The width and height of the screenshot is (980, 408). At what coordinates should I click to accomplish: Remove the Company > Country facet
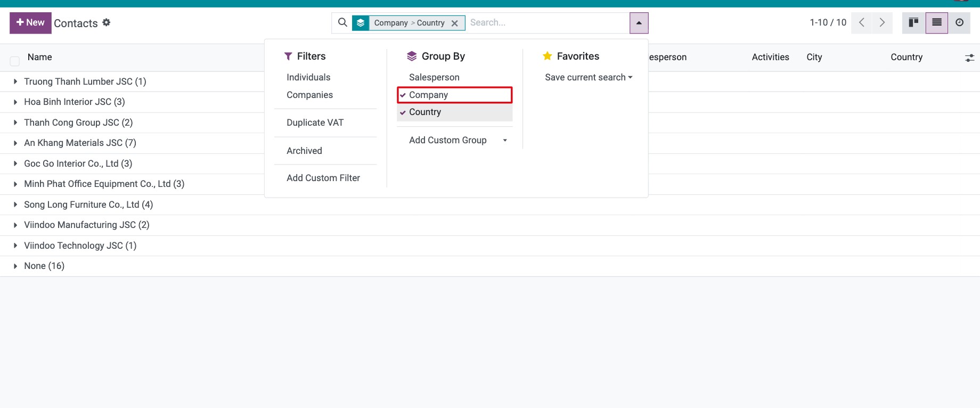pos(454,23)
